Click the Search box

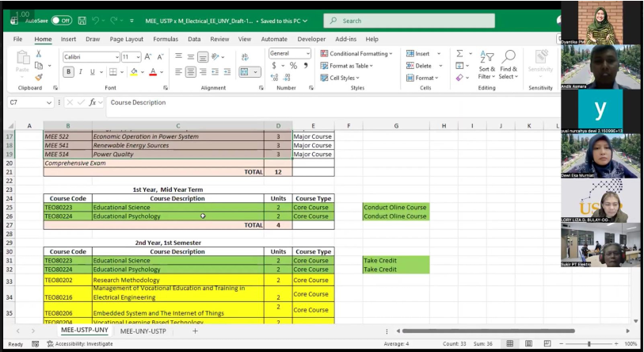[x=409, y=21]
